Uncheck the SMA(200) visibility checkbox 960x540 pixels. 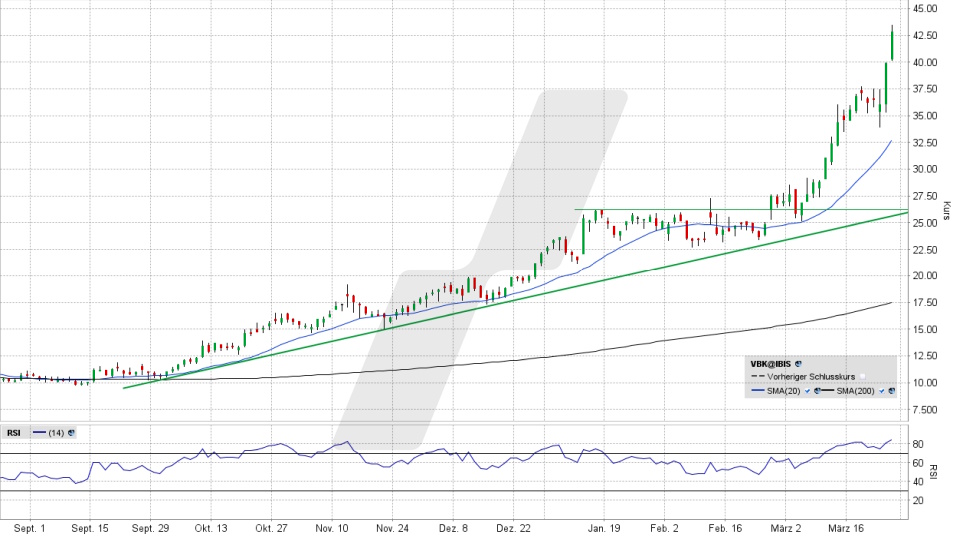tap(882, 391)
